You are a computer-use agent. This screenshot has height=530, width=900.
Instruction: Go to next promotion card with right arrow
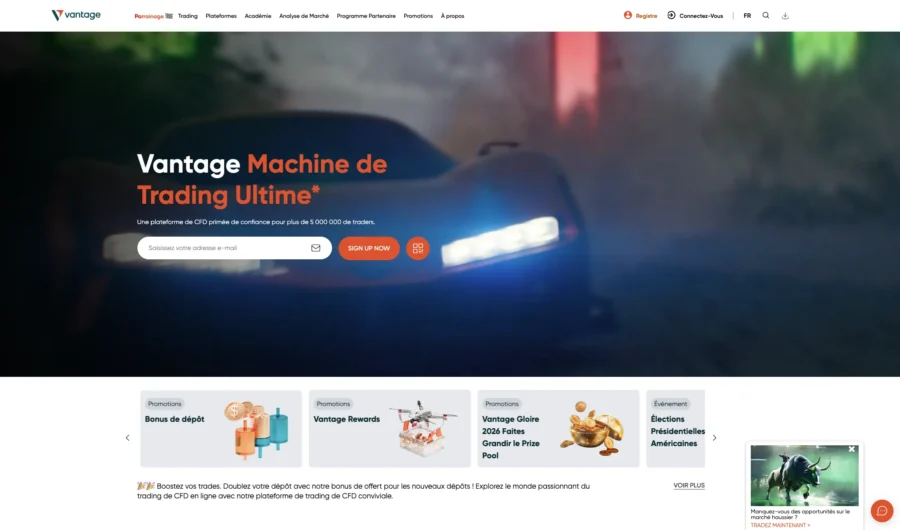coord(715,438)
